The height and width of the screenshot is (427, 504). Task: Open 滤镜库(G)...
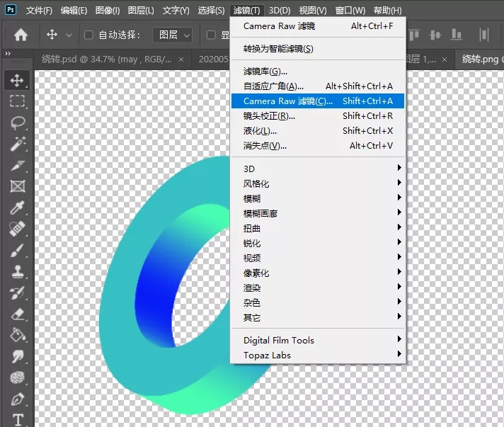click(x=318, y=71)
